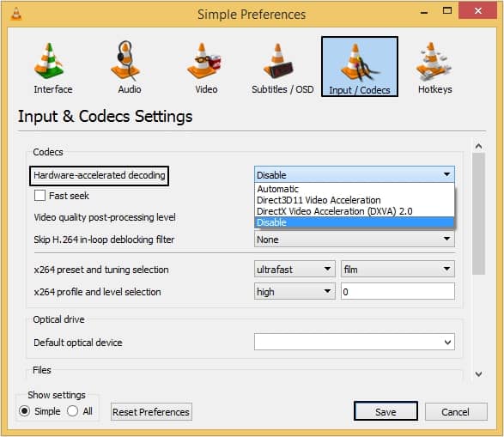Open the Subtitles / OSD cone icon
Image resolution: width=504 pixels, height=437 pixels.
(278, 61)
